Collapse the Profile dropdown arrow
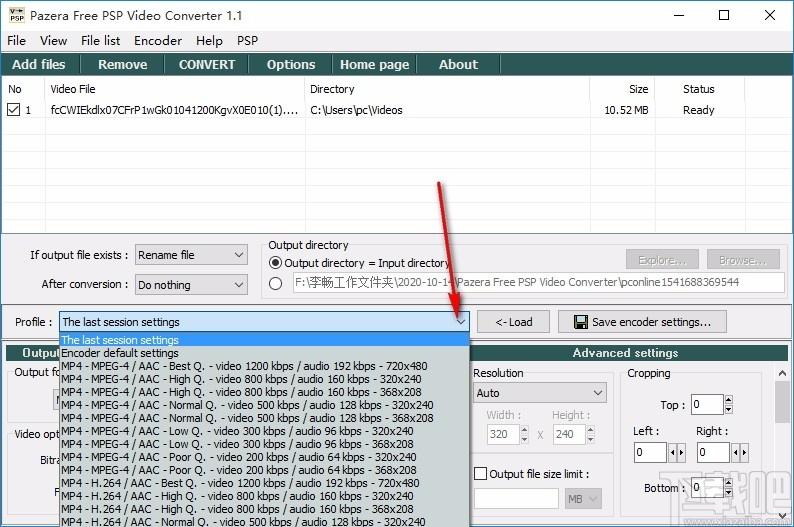Image resolution: width=794 pixels, height=527 pixels. [x=460, y=322]
